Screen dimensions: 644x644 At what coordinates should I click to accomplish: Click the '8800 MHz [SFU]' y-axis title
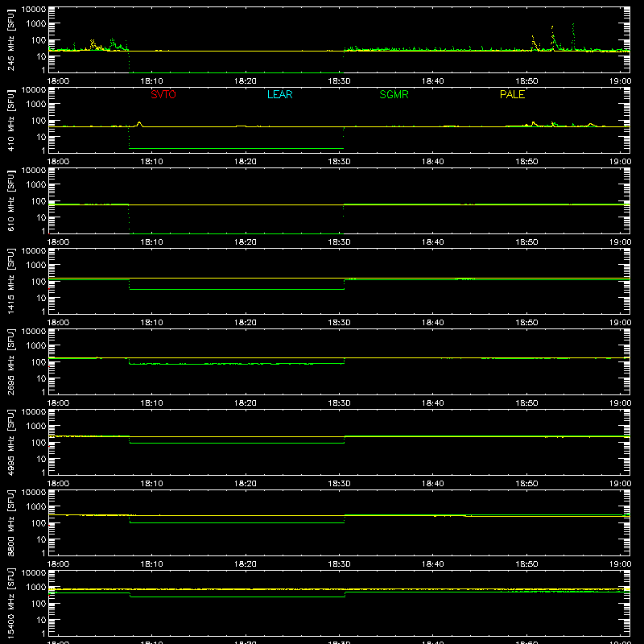[11, 522]
